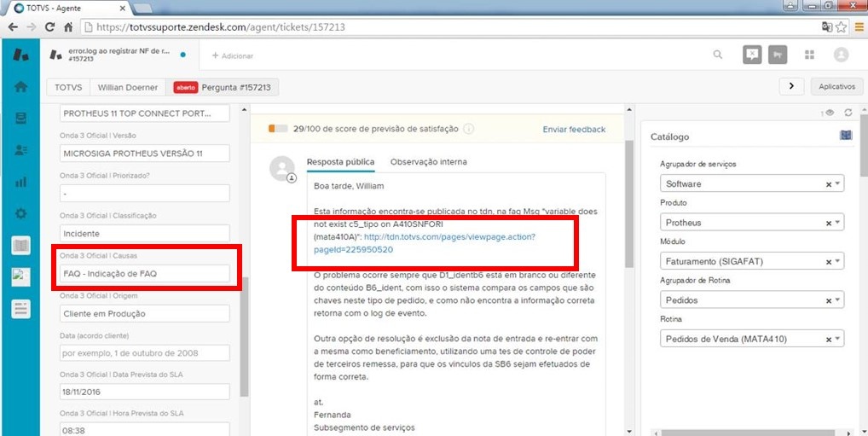Open the products grid icon in header
This screenshot has width=868, height=436.
(x=809, y=55)
